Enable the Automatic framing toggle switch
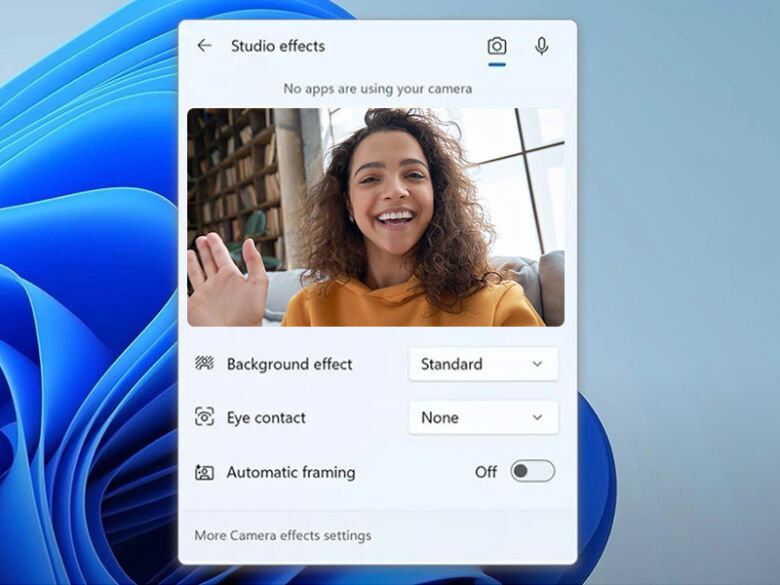The height and width of the screenshot is (585, 780). (x=532, y=472)
